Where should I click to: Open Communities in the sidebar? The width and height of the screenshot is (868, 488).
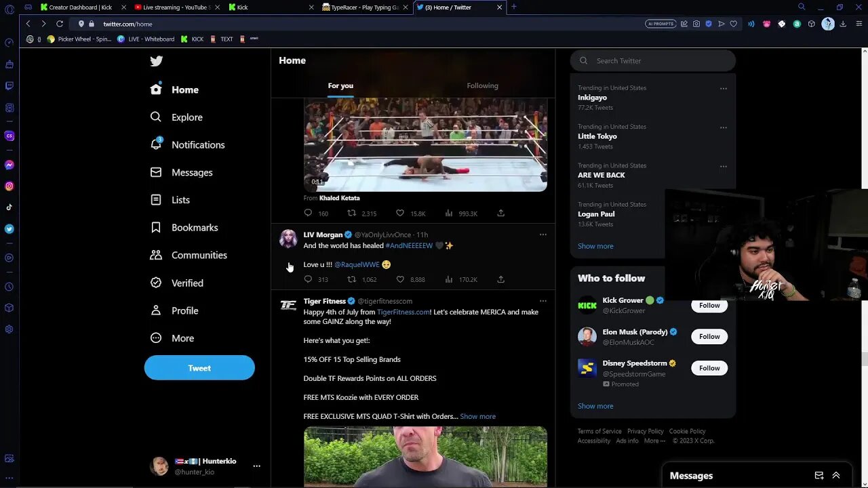click(189, 256)
